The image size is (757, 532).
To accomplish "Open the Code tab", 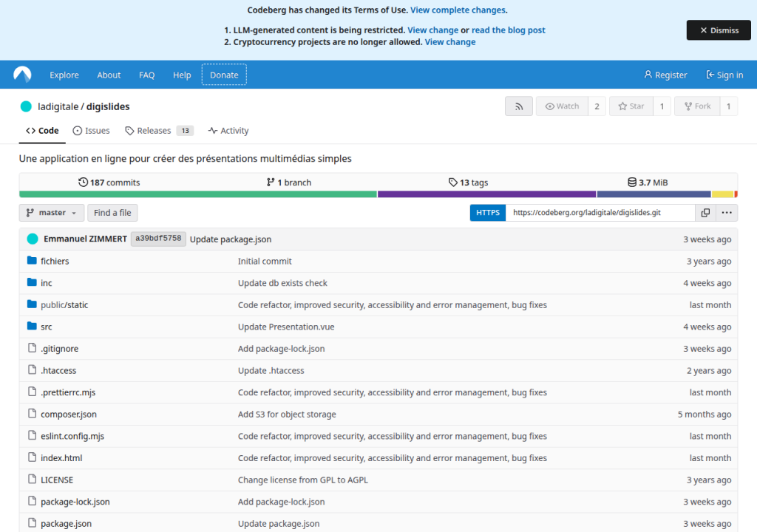I will 42,131.
